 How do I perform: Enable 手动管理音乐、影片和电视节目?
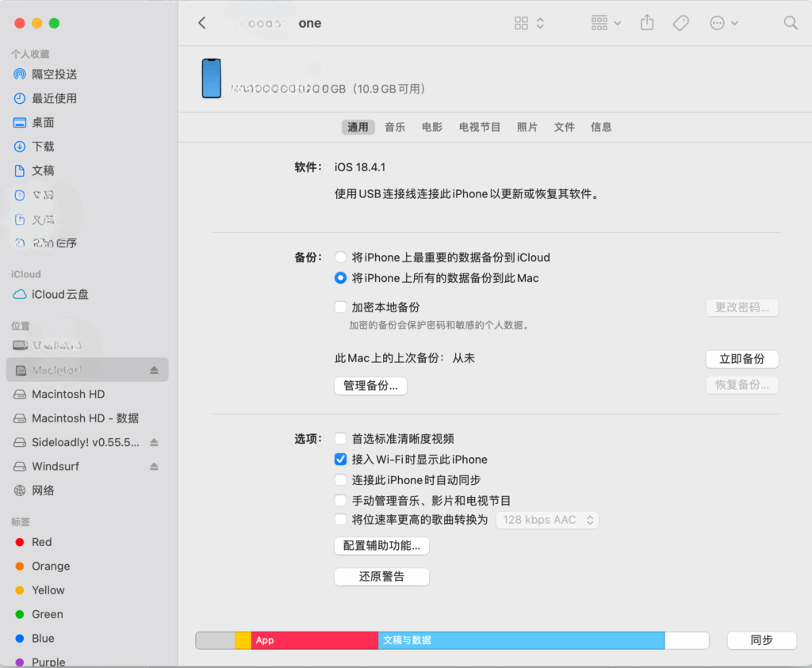click(340, 501)
